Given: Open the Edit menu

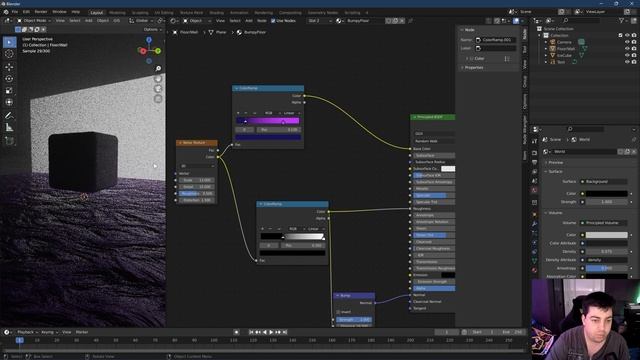Looking at the screenshot, I should pos(26,12).
